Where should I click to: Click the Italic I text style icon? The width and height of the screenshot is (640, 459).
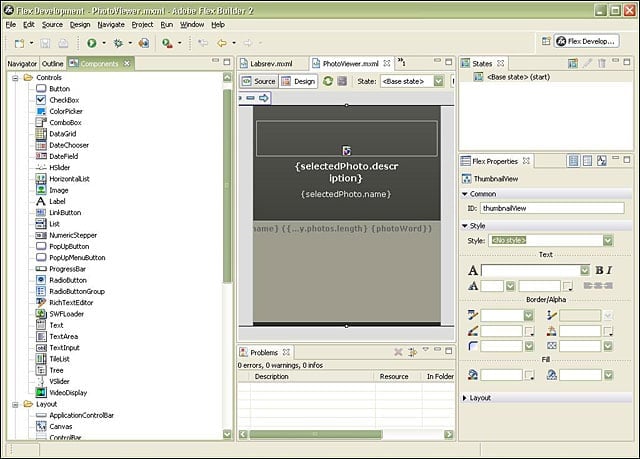pyautogui.click(x=609, y=270)
